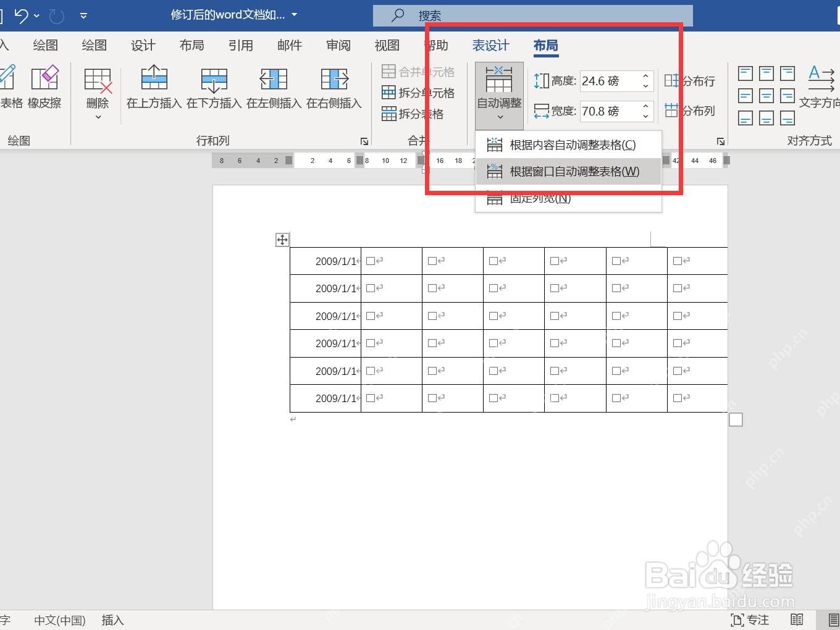Tick the checkbox in top row, third column
This screenshot has width=840, height=630.
(x=432, y=261)
